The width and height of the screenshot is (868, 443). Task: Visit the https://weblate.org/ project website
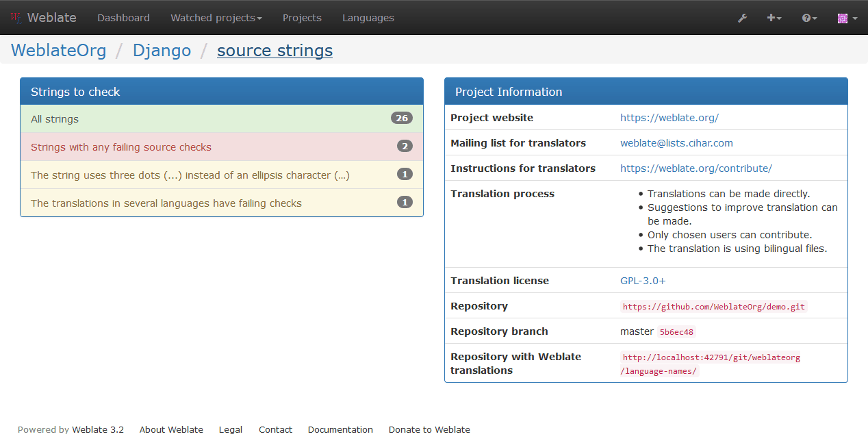(x=669, y=118)
